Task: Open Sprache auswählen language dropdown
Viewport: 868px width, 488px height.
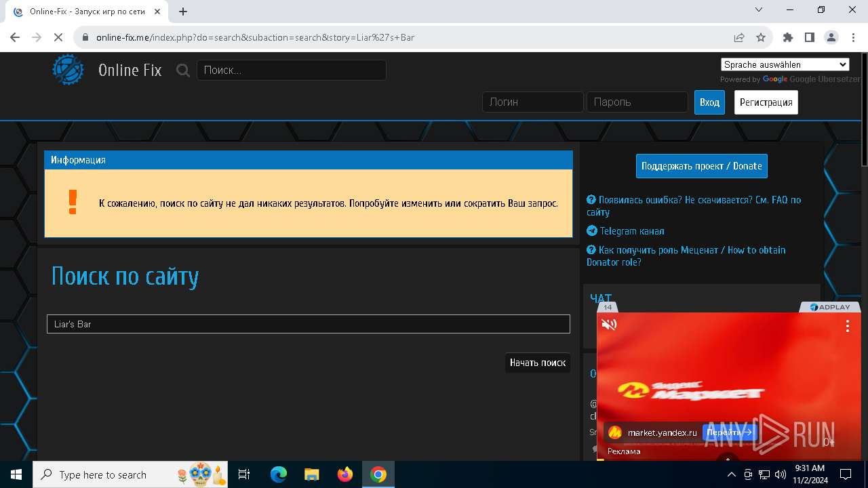Action: coord(785,64)
